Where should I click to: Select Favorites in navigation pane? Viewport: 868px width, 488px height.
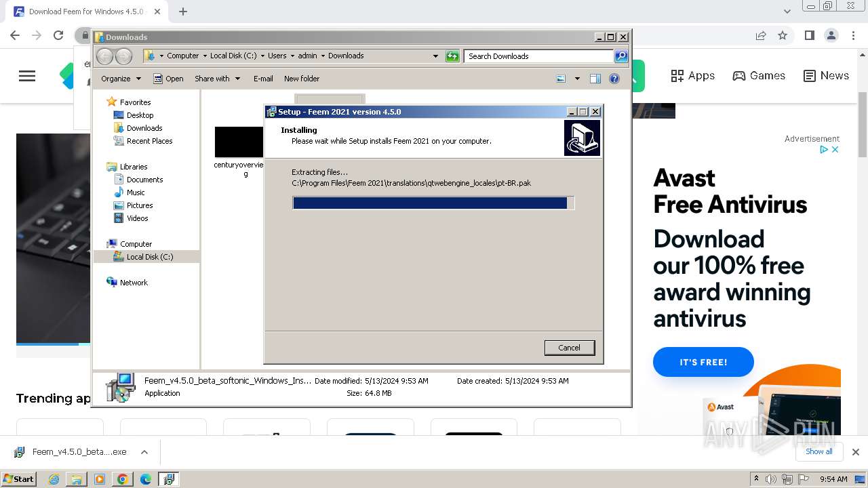135,102
